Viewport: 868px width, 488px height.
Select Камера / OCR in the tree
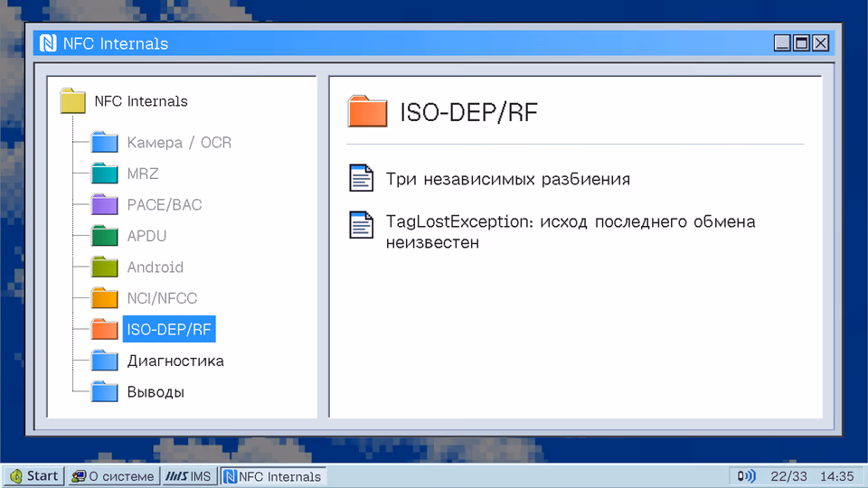[x=179, y=143]
